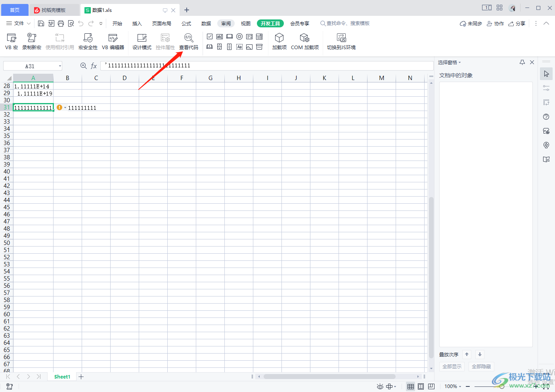The width and height of the screenshot is (555, 392).
Task: Click the 查找命令 search box
Action: tap(345, 24)
